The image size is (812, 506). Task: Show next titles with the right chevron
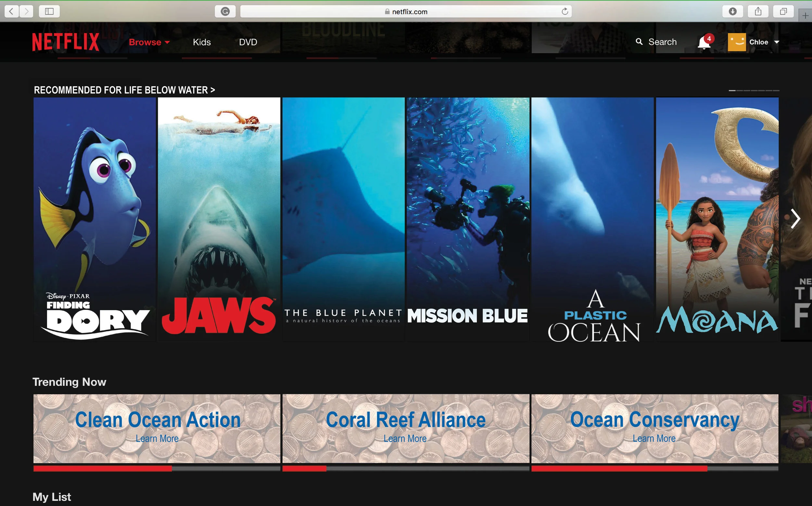tap(795, 219)
